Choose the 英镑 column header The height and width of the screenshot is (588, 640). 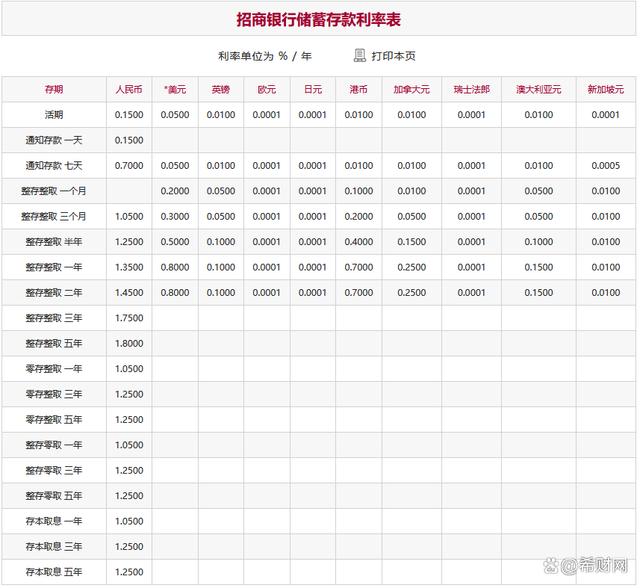click(x=220, y=89)
